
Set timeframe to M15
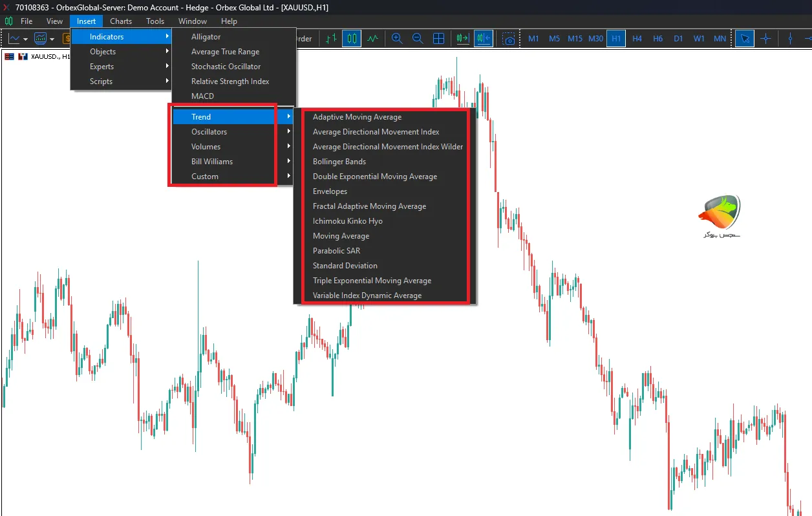point(575,39)
